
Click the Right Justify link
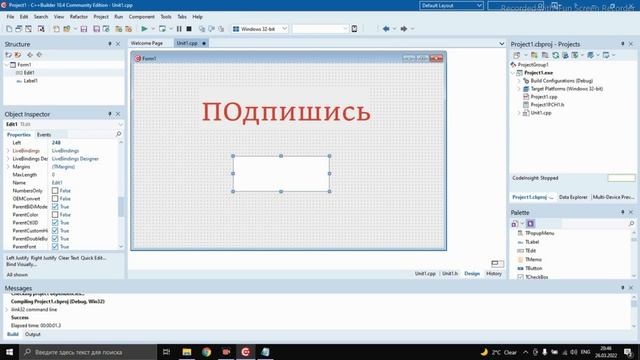[44, 258]
